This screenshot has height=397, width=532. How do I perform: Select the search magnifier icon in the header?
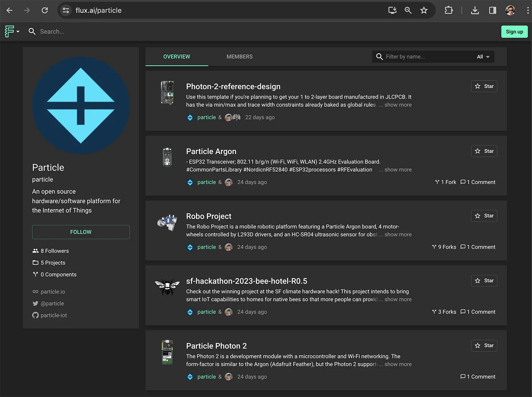(x=32, y=32)
